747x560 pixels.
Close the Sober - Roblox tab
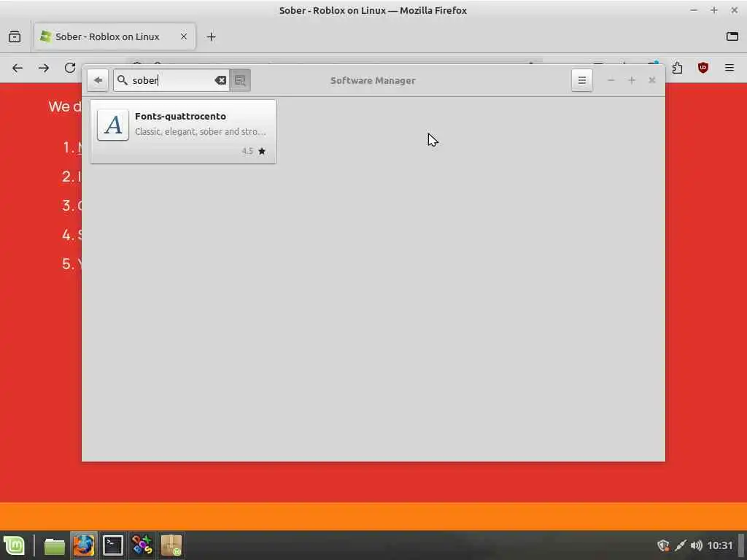[x=183, y=36]
